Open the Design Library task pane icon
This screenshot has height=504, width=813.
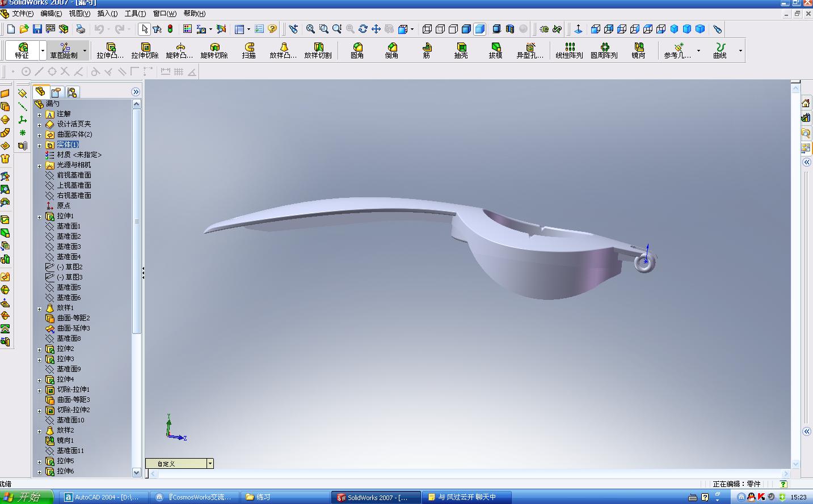click(x=806, y=118)
